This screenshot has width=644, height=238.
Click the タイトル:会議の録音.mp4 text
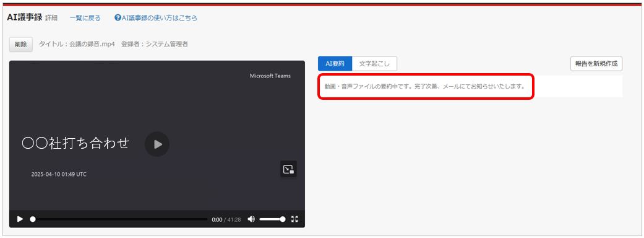click(77, 44)
